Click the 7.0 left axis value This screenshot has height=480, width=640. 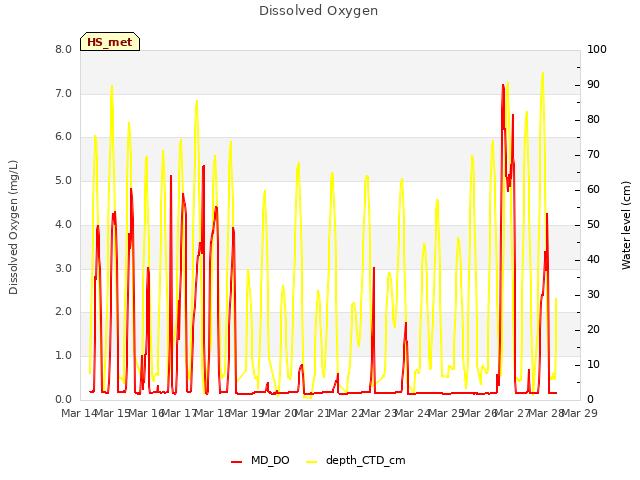[63, 93]
